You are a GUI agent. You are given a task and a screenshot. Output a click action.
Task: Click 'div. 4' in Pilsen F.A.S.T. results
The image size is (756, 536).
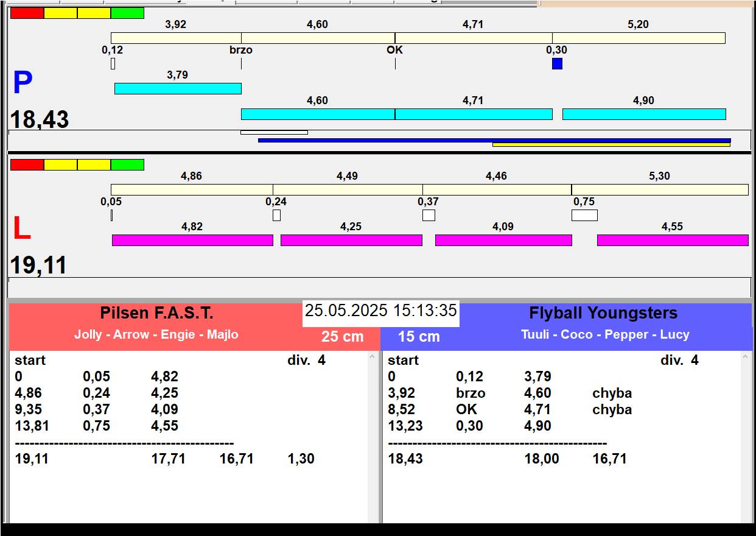306,360
